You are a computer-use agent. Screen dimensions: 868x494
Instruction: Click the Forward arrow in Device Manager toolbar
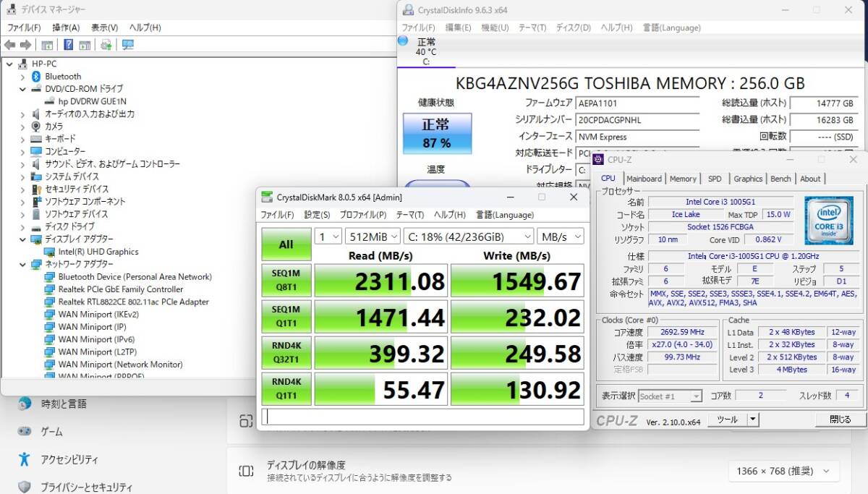(25, 45)
